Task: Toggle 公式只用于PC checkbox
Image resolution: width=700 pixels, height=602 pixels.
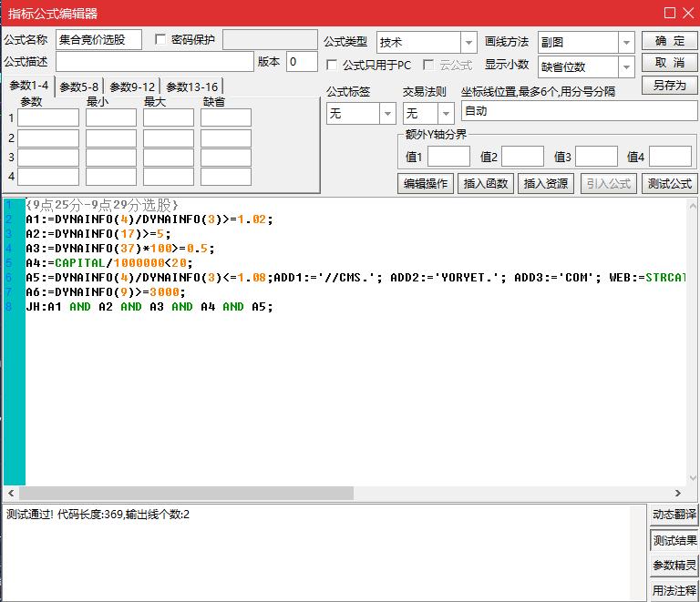Action: (x=332, y=66)
